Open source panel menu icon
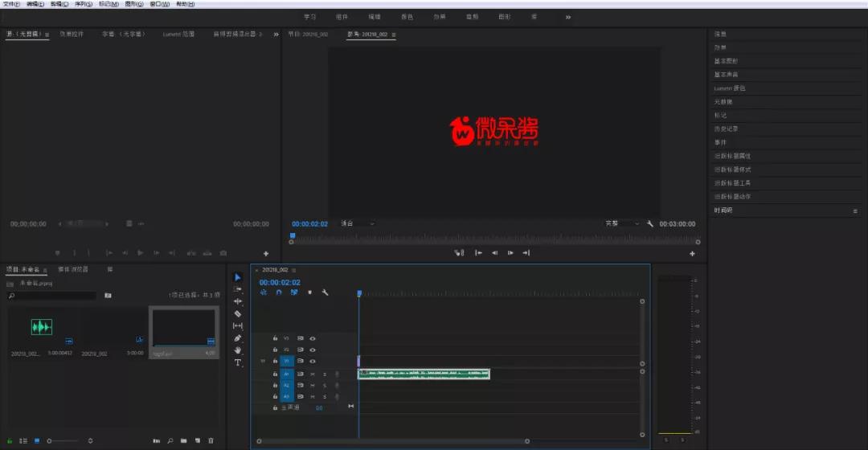The width and height of the screenshot is (868, 450). click(x=47, y=35)
